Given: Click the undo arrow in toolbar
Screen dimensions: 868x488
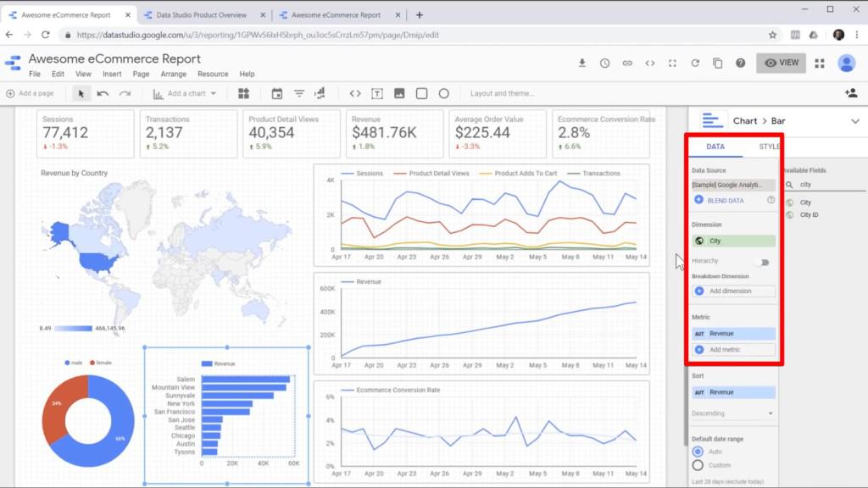Looking at the screenshot, I should click(103, 93).
